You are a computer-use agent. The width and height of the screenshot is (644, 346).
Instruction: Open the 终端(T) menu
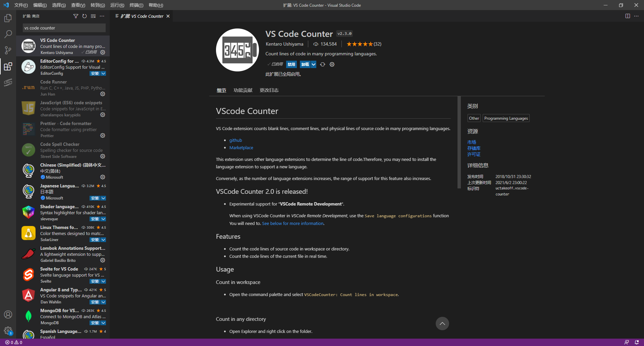pyautogui.click(x=136, y=5)
